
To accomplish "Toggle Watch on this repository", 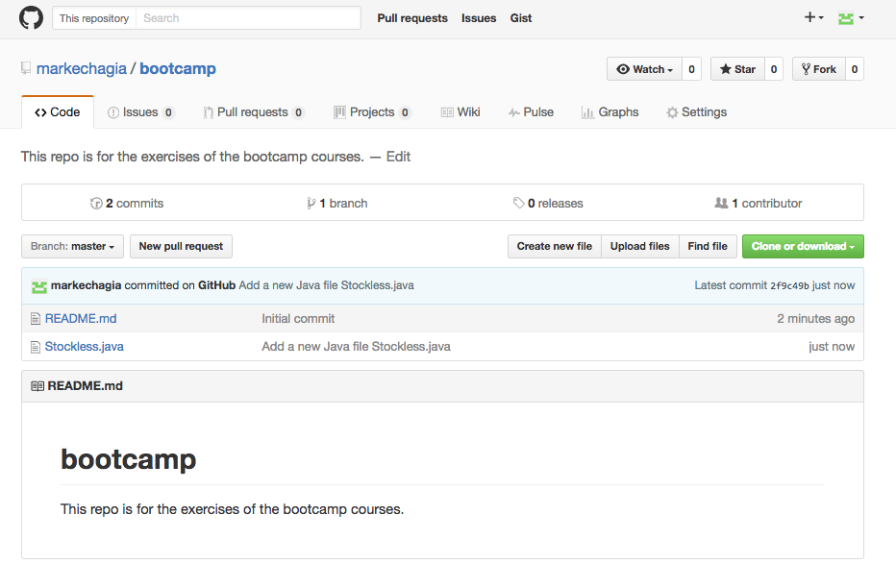I will (x=644, y=69).
